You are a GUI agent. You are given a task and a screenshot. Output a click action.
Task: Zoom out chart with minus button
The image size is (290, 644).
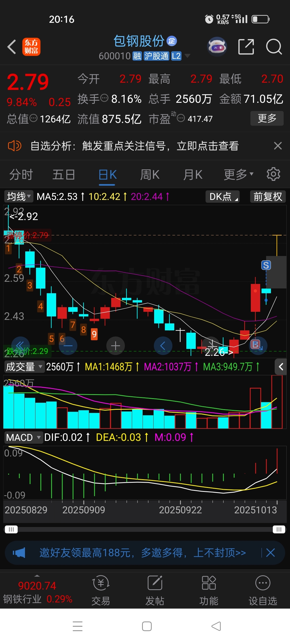point(68,346)
